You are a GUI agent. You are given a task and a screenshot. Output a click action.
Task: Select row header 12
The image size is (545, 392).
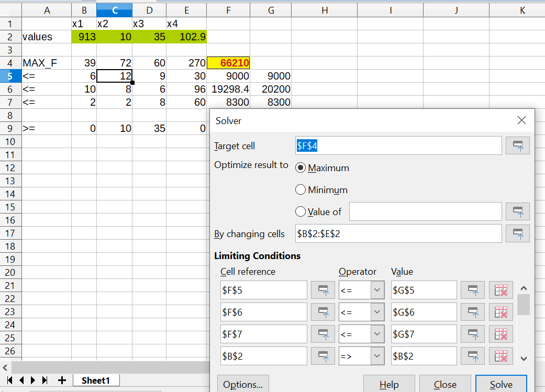coord(10,168)
